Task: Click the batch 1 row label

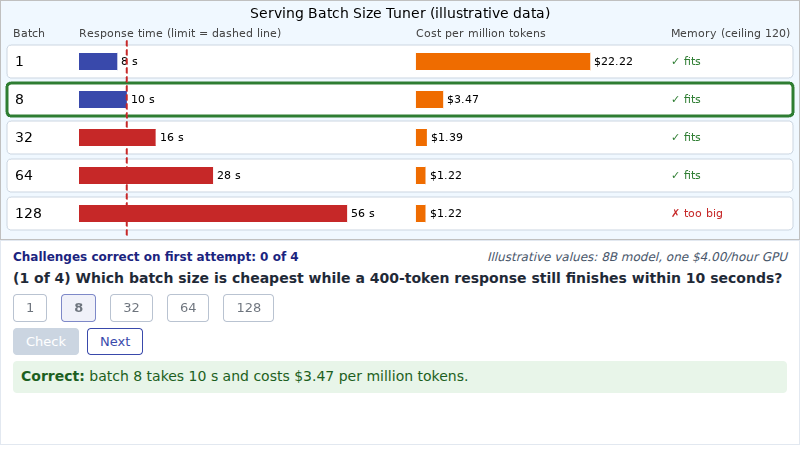Action: pos(19,61)
